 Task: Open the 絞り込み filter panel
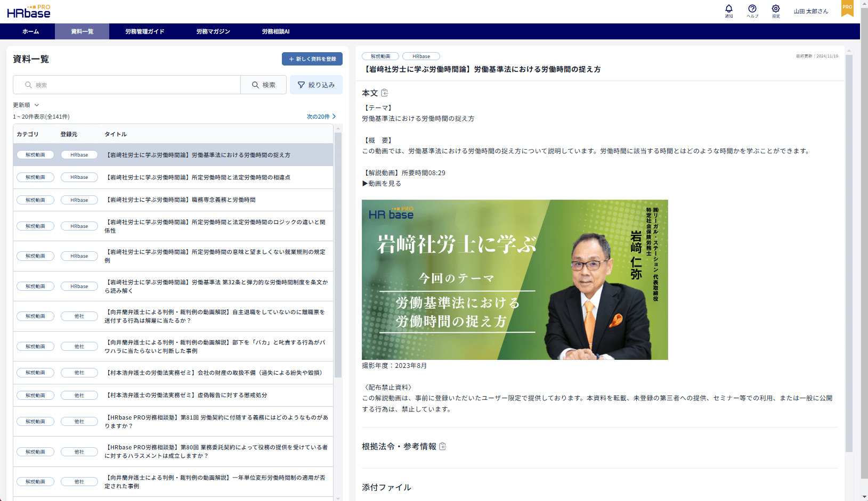[316, 85]
